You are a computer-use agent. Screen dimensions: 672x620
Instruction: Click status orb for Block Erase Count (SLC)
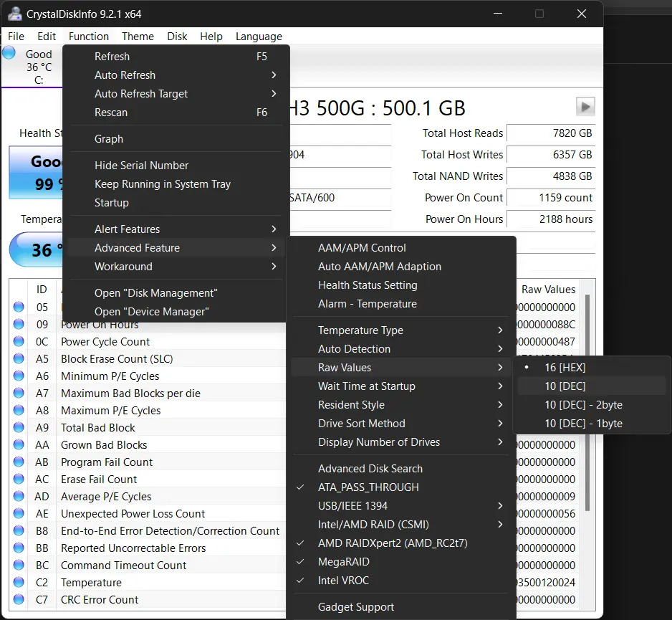point(19,358)
